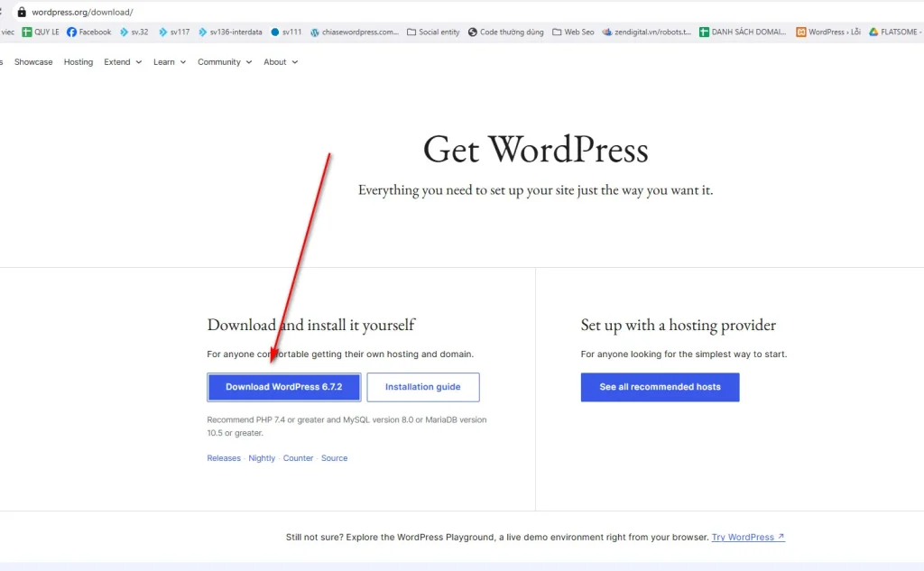This screenshot has height=571, width=924.
Task: Open the Social entity bookmark folder
Action: tap(433, 32)
